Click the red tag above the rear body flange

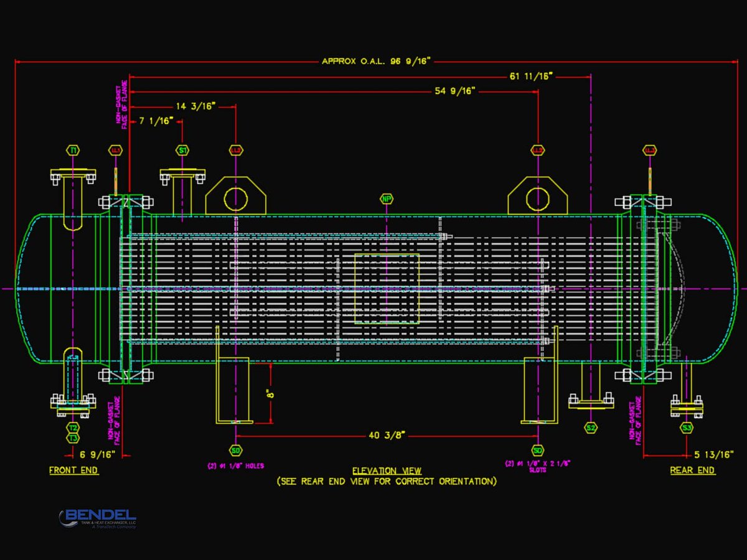[650, 151]
